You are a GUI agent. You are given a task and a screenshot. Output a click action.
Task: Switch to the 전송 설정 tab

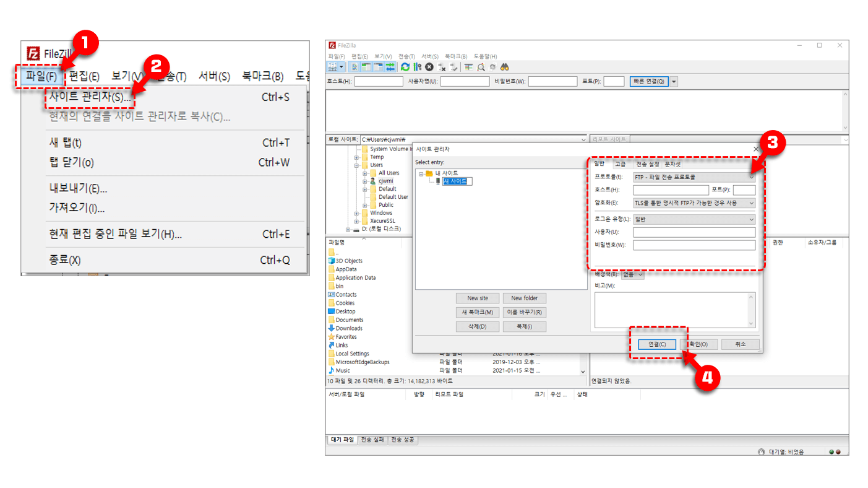648,164
